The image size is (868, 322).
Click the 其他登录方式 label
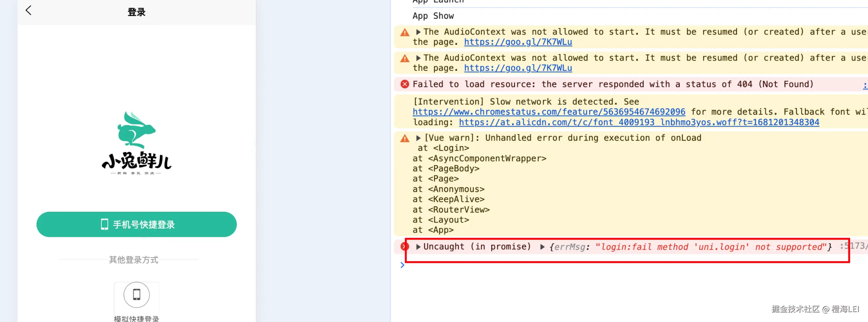tap(134, 260)
